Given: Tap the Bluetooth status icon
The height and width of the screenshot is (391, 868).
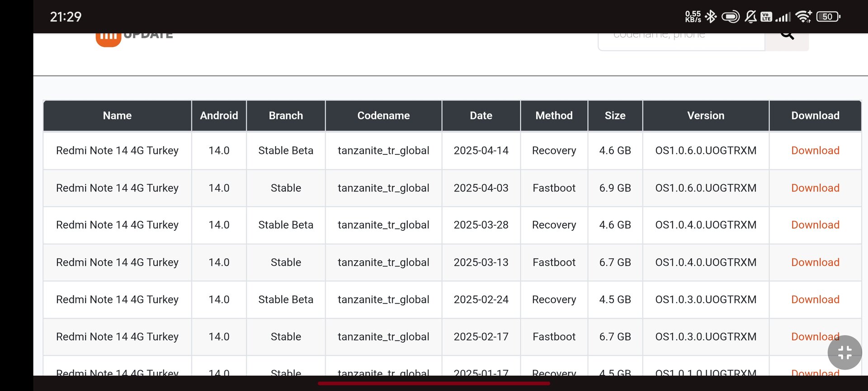Looking at the screenshot, I should (x=711, y=17).
